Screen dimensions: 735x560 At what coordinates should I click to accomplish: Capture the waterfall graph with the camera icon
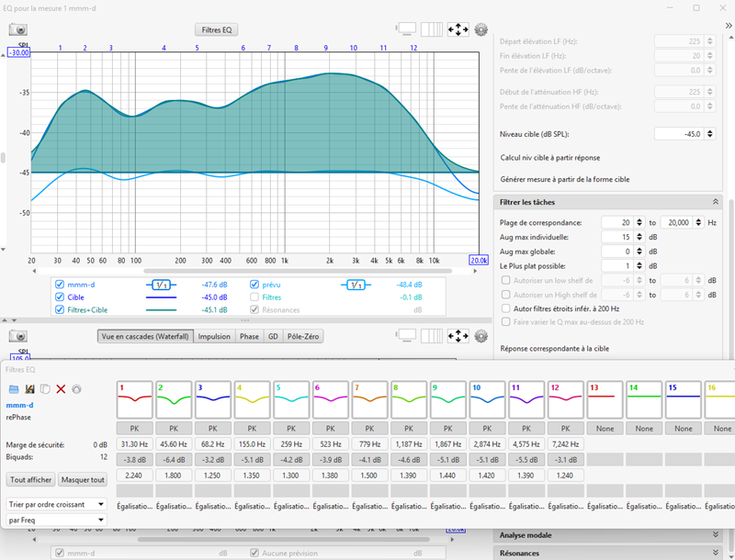click(x=18, y=336)
